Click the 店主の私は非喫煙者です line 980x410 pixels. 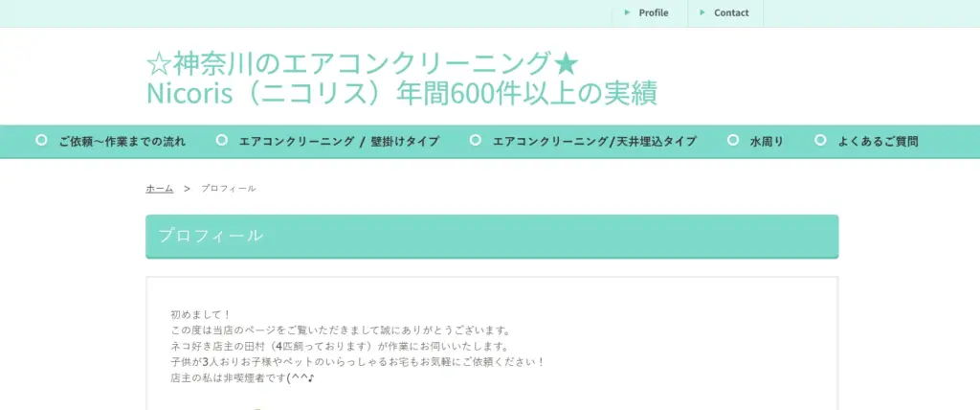click(242, 378)
